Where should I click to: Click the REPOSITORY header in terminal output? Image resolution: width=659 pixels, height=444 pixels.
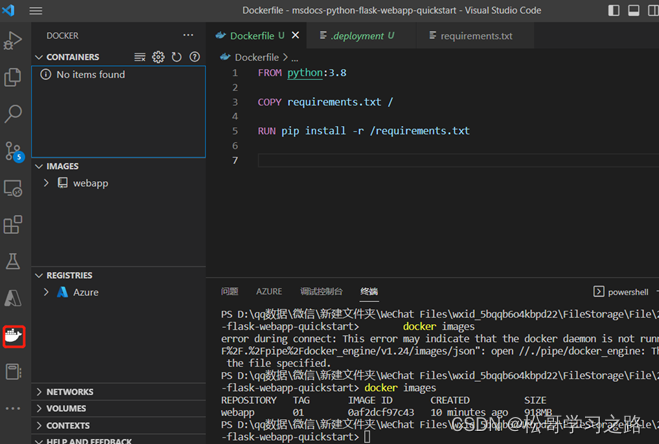pyautogui.click(x=249, y=400)
